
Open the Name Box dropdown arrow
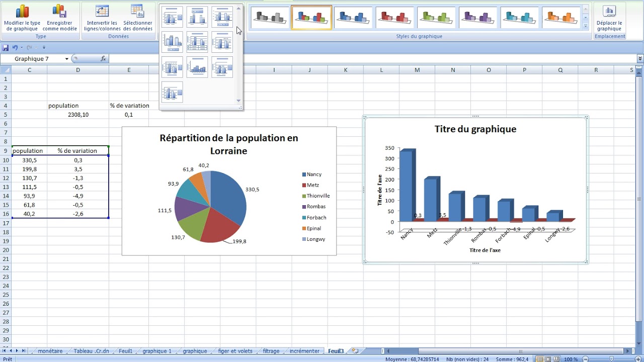pyautogui.click(x=66, y=59)
